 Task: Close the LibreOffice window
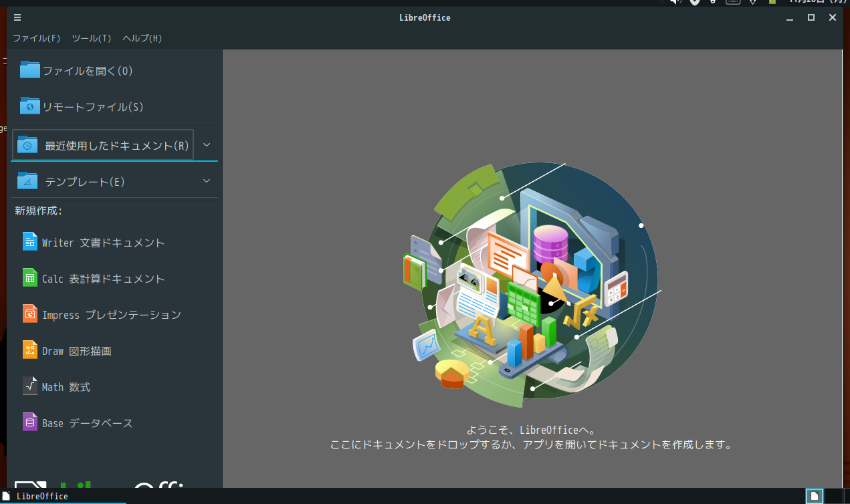click(x=833, y=17)
